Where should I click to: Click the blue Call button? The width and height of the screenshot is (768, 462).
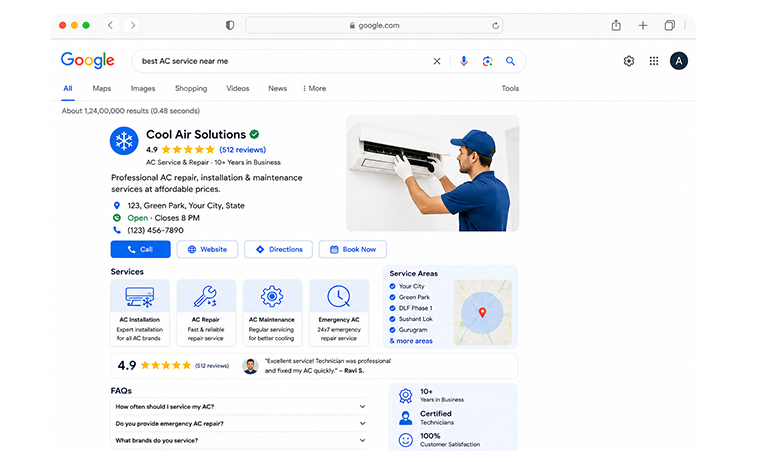141,249
